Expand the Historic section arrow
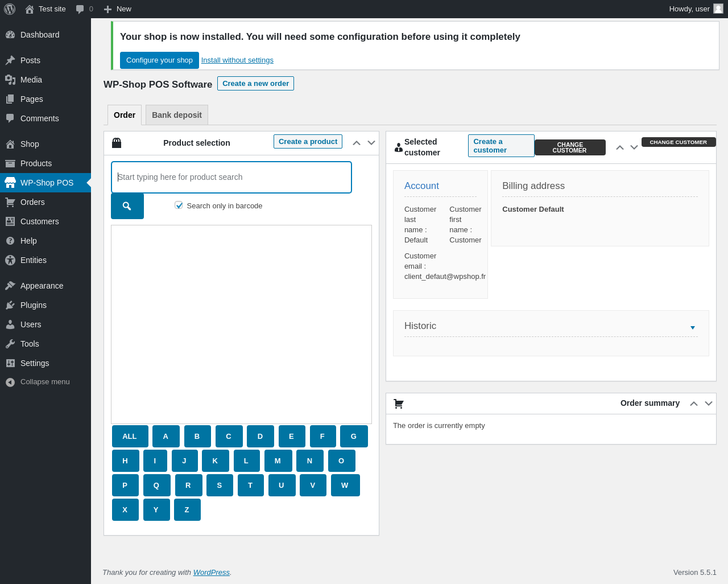The width and height of the screenshot is (728, 584). pyautogui.click(x=693, y=327)
